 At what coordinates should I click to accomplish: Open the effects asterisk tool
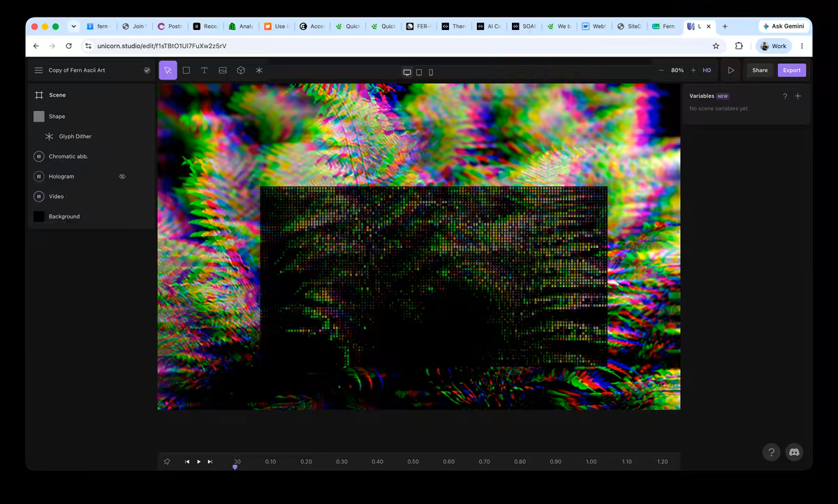pyautogui.click(x=259, y=71)
